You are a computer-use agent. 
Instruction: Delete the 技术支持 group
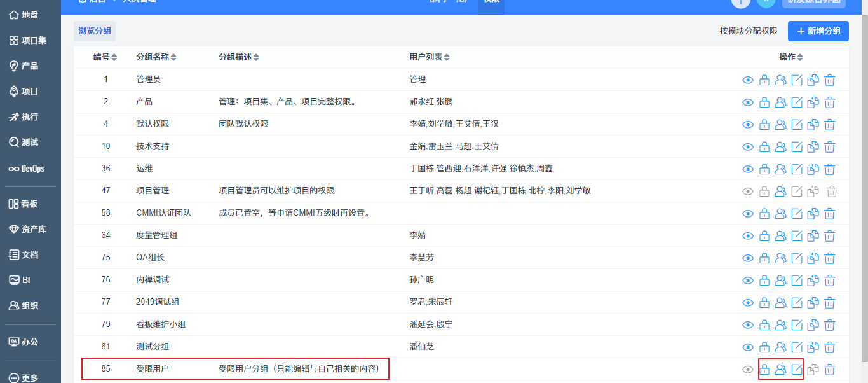pyautogui.click(x=829, y=147)
